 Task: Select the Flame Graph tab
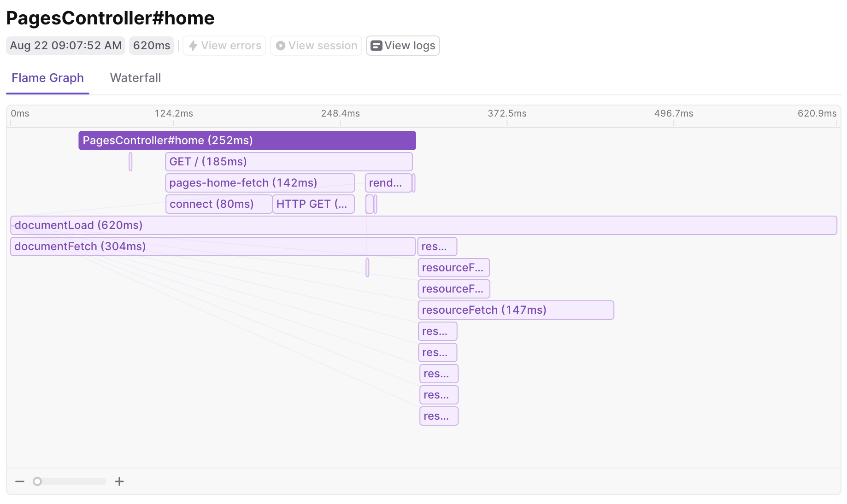point(47,78)
